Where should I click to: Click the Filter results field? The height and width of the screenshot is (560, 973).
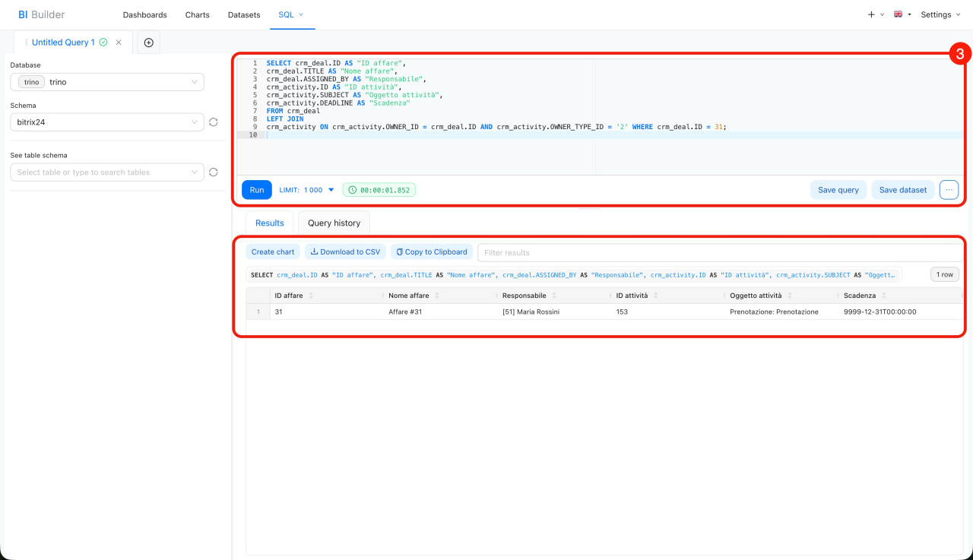click(715, 252)
